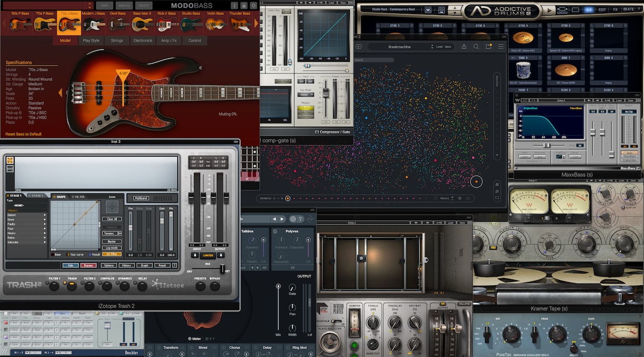Select the China cymbal in CYM 4 slot
The width and height of the screenshot is (644, 357).
523,39
